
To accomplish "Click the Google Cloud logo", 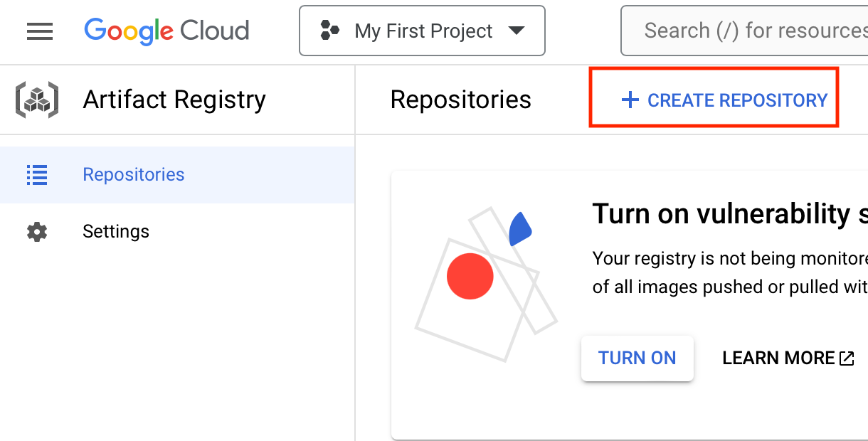I will (166, 31).
